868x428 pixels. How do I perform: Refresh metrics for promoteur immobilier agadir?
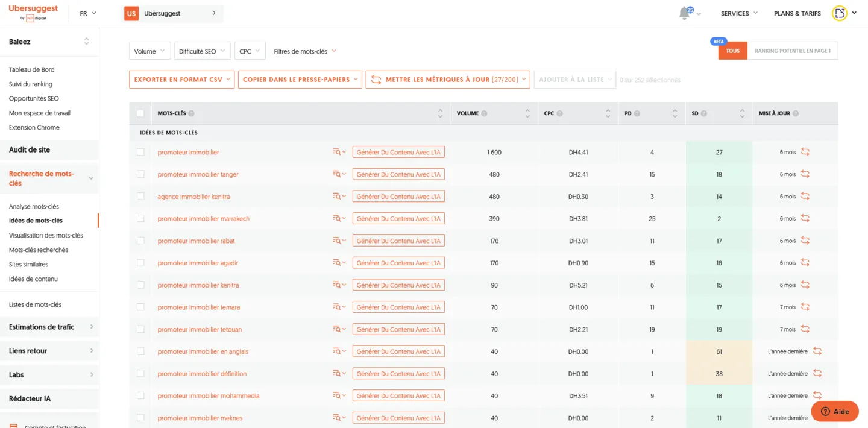click(805, 263)
